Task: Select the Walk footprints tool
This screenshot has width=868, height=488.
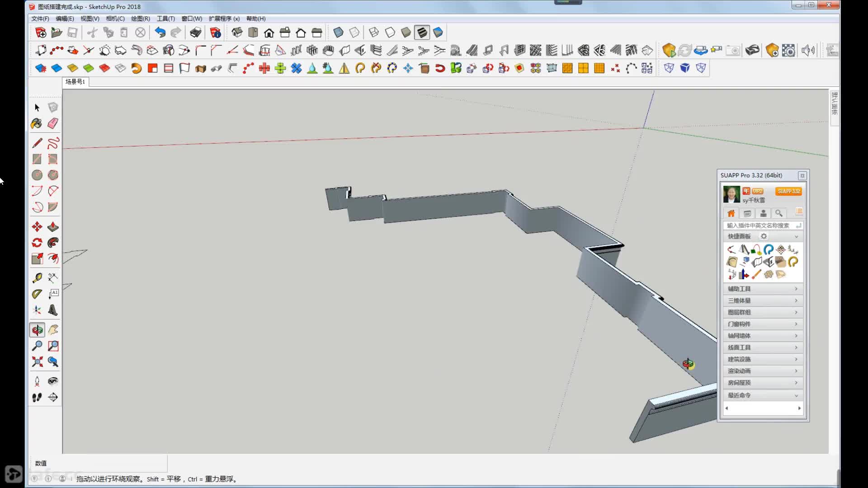Action: click(x=37, y=398)
